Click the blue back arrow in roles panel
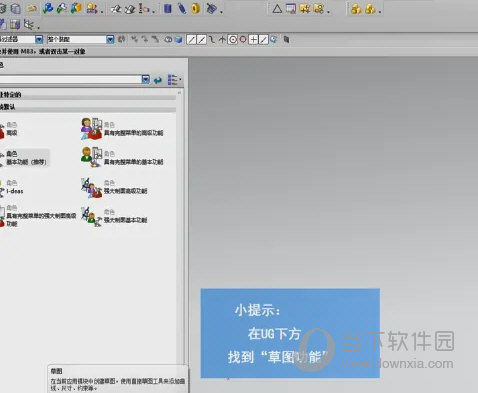Viewport: 478px width, 393px height. tap(157, 80)
